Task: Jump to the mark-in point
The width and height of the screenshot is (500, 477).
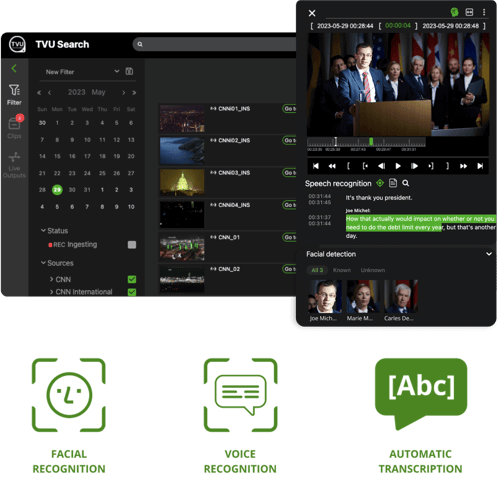Action: 365,166
